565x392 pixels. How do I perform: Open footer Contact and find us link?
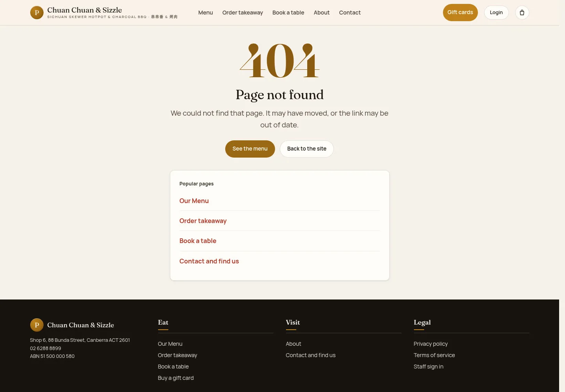click(x=311, y=355)
